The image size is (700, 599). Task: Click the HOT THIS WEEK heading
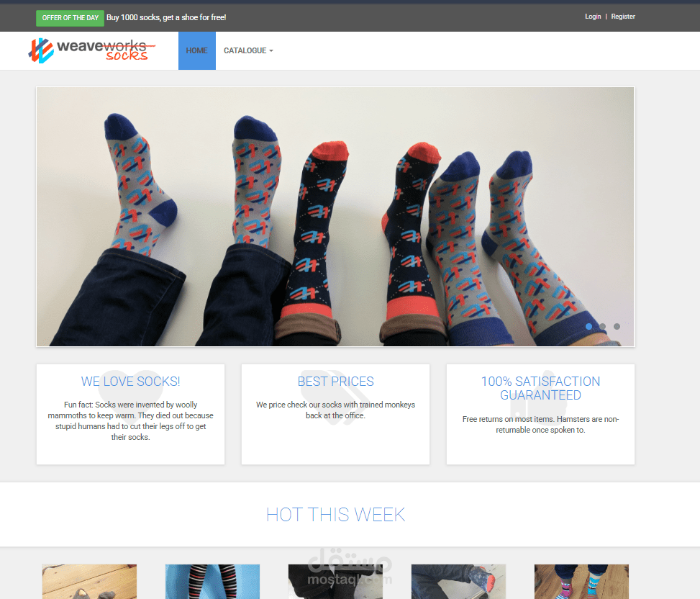[x=335, y=514]
